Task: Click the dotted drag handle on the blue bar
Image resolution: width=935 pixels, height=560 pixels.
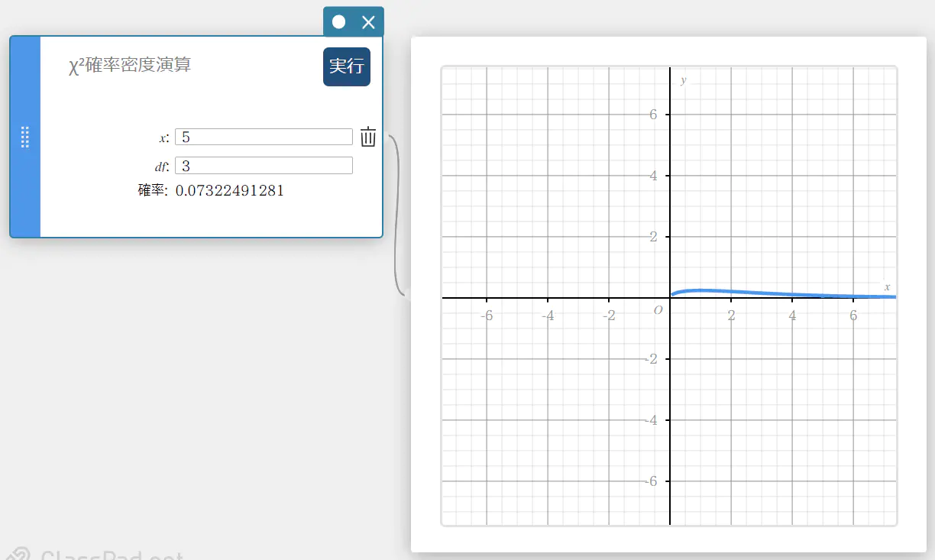Action: coord(24,137)
